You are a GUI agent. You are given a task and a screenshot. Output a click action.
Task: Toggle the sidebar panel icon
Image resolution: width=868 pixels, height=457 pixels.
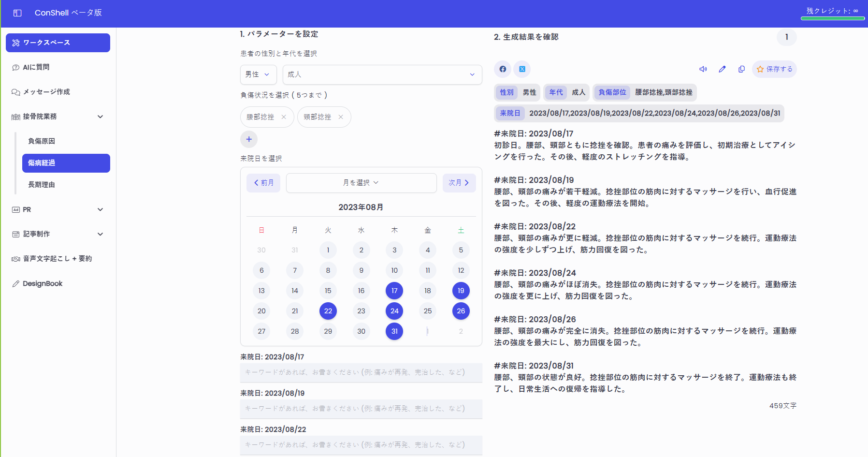coord(17,13)
